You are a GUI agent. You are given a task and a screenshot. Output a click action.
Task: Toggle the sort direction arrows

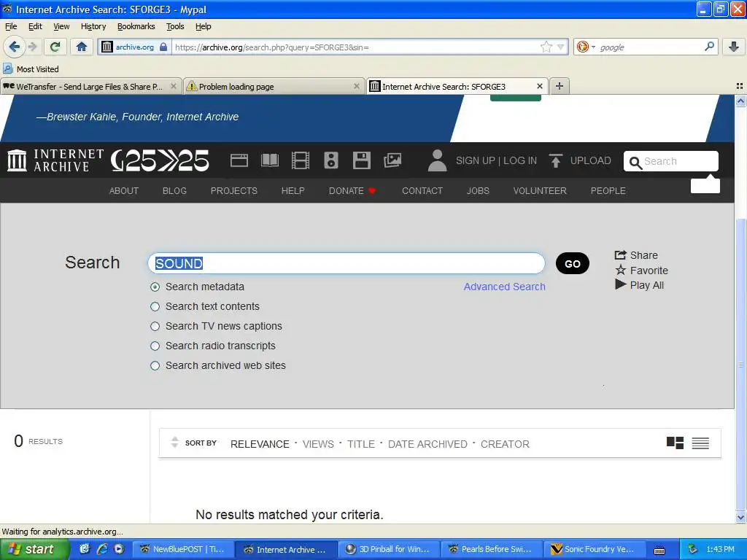click(x=174, y=442)
